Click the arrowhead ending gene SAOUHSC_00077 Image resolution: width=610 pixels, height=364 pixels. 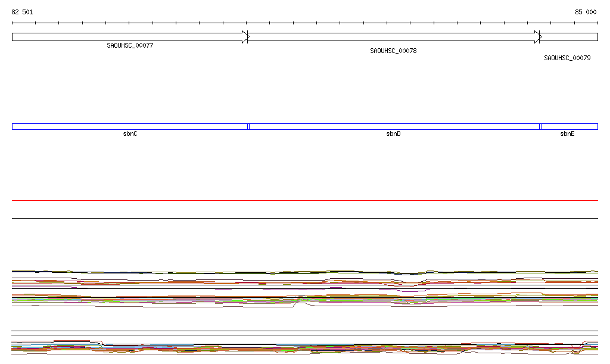[x=245, y=37]
